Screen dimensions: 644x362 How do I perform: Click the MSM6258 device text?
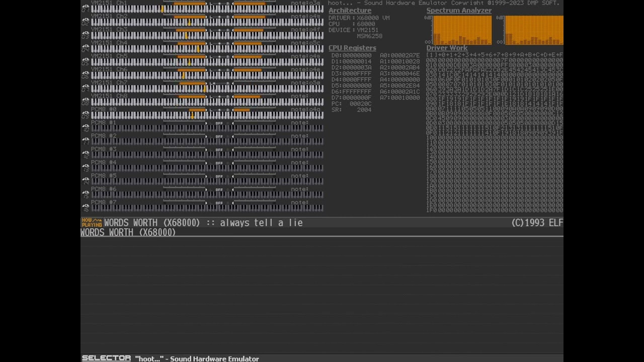click(x=369, y=36)
